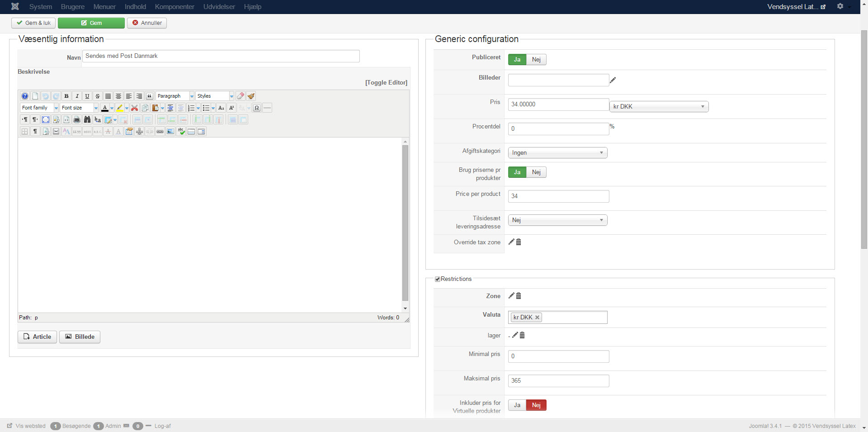
Task: Pick the black text color swatch
Action: (x=105, y=108)
